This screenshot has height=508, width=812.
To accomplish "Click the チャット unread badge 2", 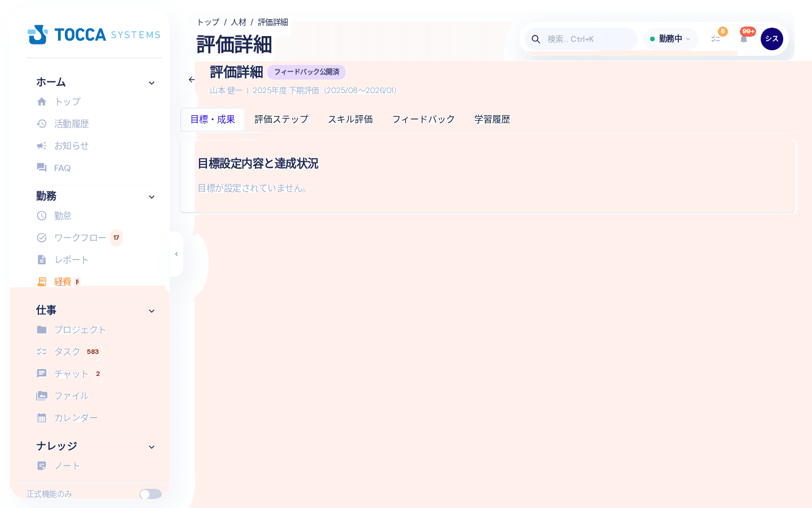I will [98, 374].
